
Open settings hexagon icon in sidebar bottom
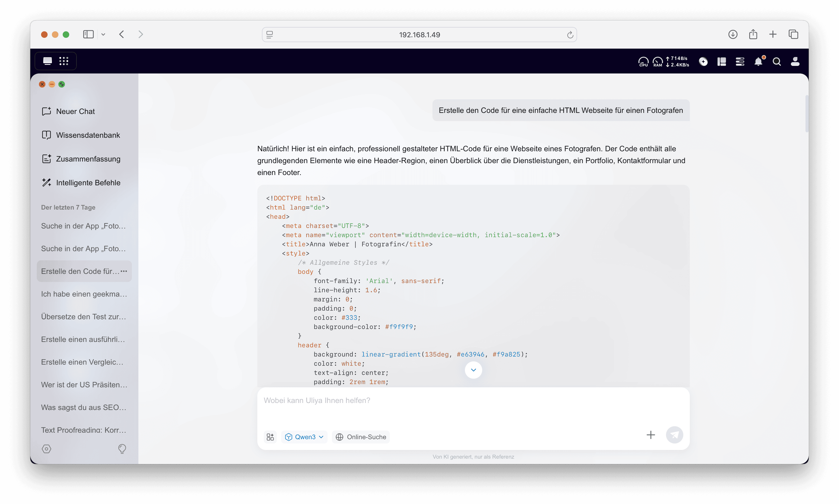(46, 449)
